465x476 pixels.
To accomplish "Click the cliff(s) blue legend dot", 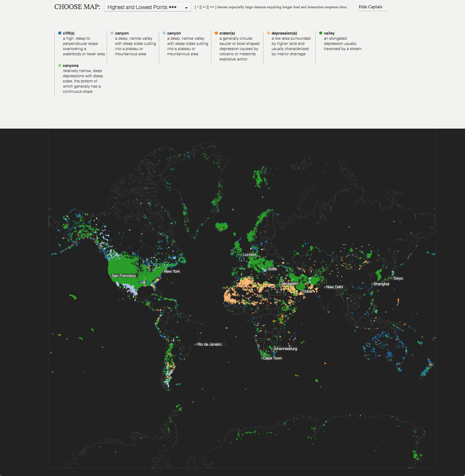I will [x=60, y=33].
